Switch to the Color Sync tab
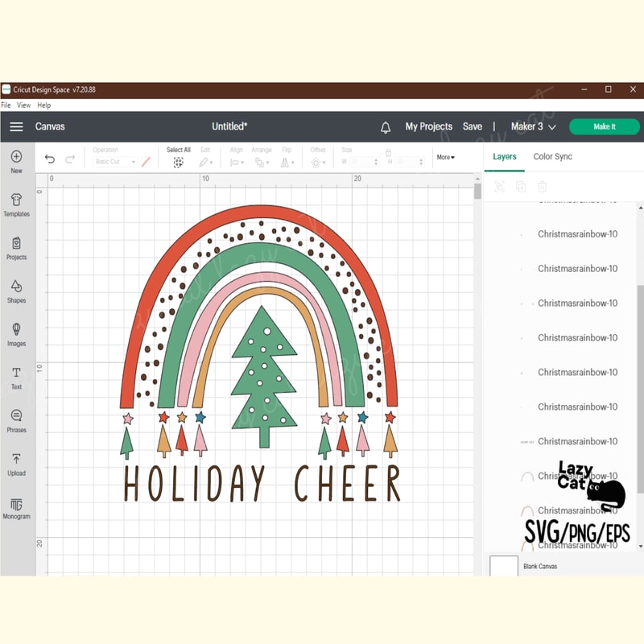The image size is (644, 644). (x=552, y=157)
